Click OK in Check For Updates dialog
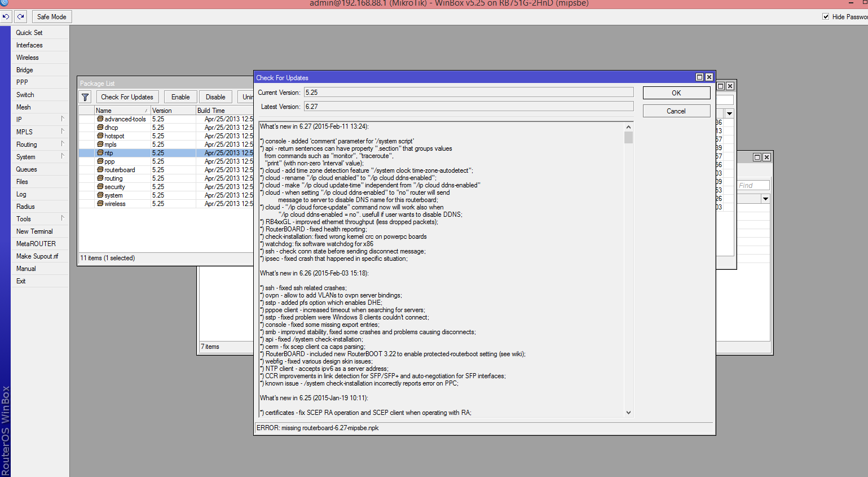Viewport: 868px width, 477px height. (x=676, y=93)
